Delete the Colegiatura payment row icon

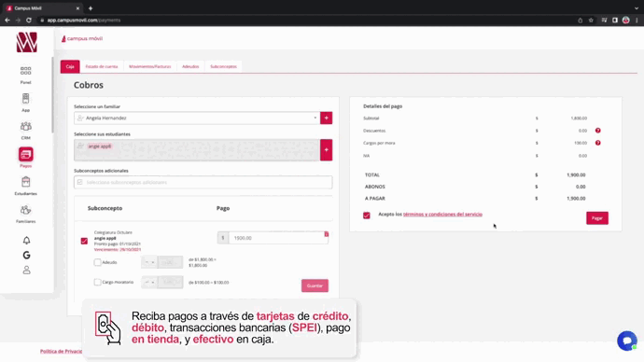(x=327, y=234)
